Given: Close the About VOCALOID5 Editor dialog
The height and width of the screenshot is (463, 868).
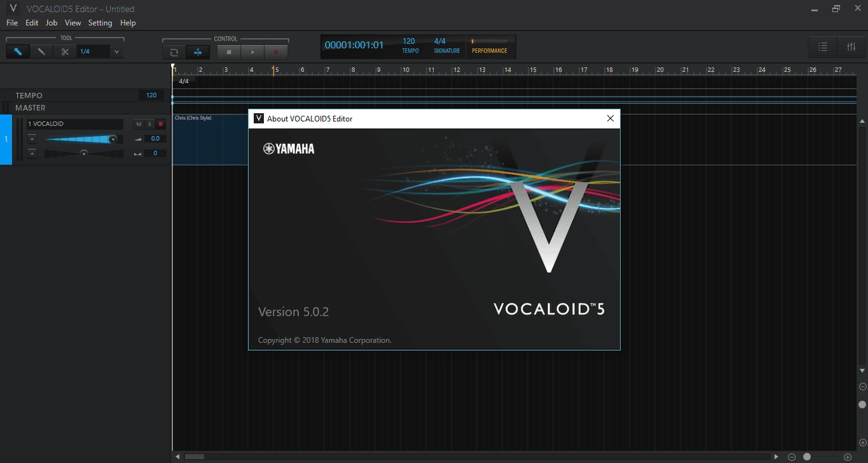Looking at the screenshot, I should 610,118.
